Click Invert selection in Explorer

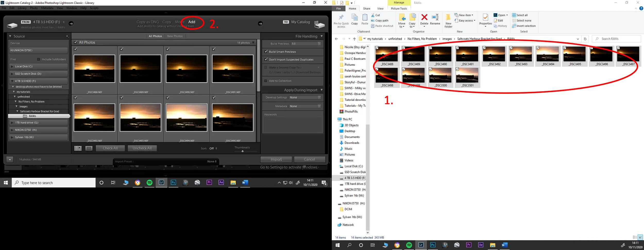coord(524,26)
